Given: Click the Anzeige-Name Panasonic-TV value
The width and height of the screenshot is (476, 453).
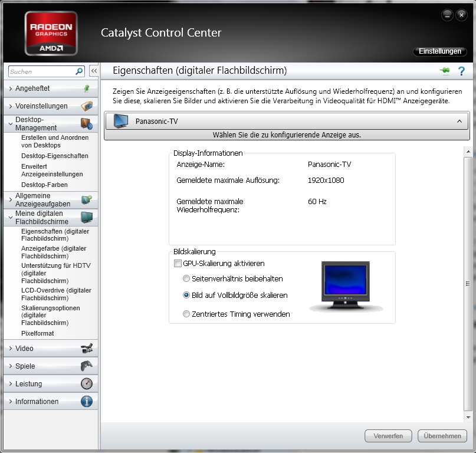Looking at the screenshot, I should pyautogui.click(x=329, y=164).
